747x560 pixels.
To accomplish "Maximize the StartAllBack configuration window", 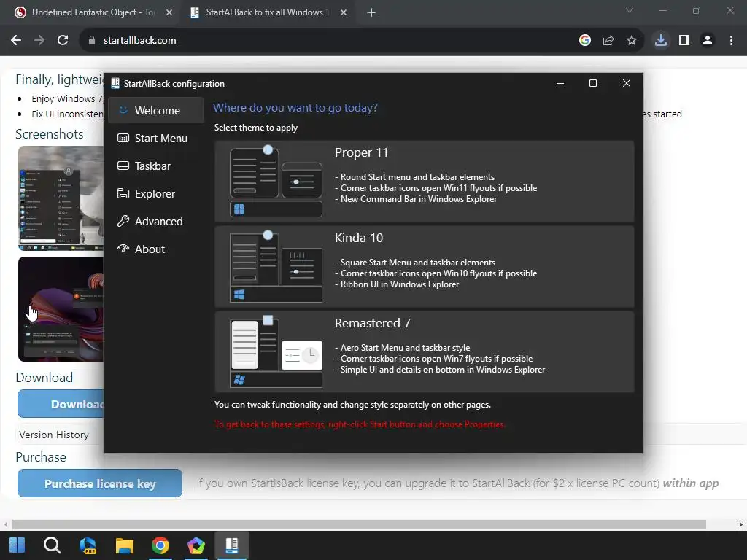I will coord(592,83).
